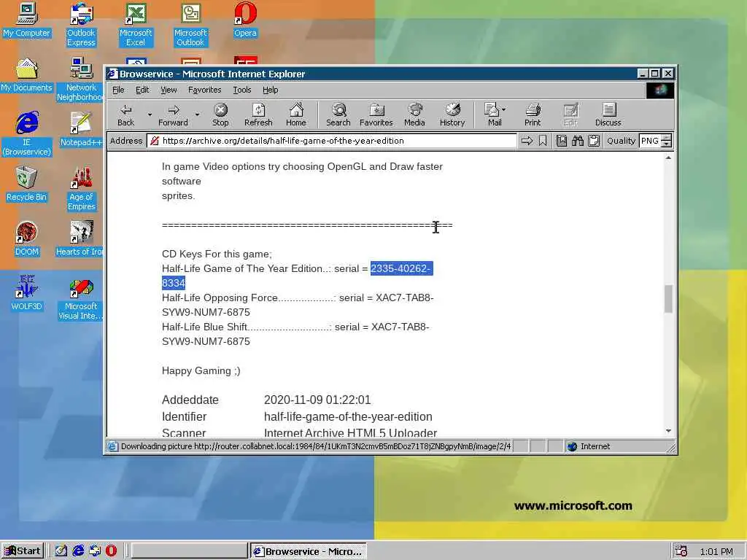Open the IE (Browservice) desktop icon

(x=27, y=134)
